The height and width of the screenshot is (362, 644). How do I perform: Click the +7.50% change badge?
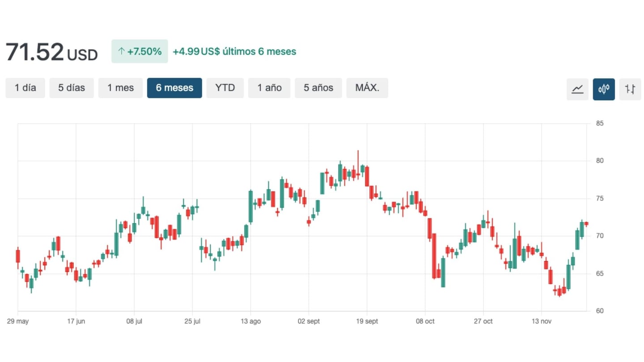tap(140, 51)
